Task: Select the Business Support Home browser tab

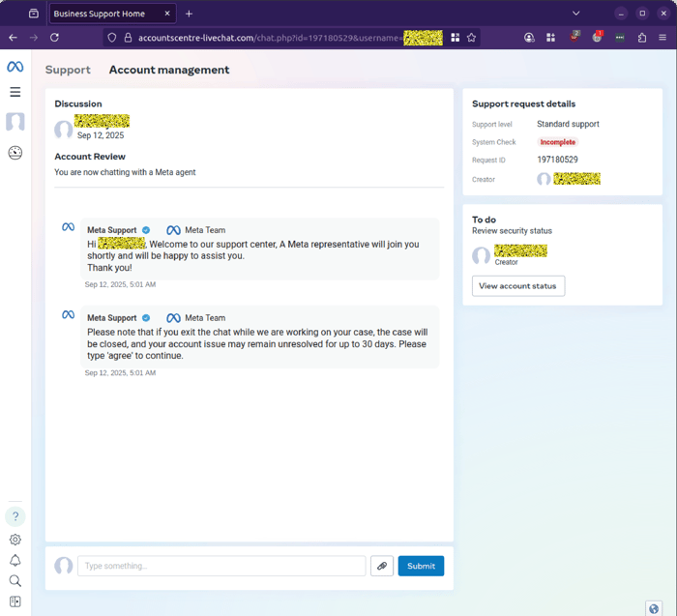Action: pos(113,14)
